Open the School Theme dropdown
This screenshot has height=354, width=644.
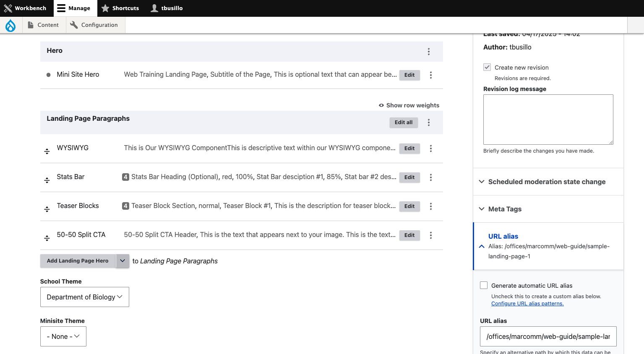[x=85, y=297]
